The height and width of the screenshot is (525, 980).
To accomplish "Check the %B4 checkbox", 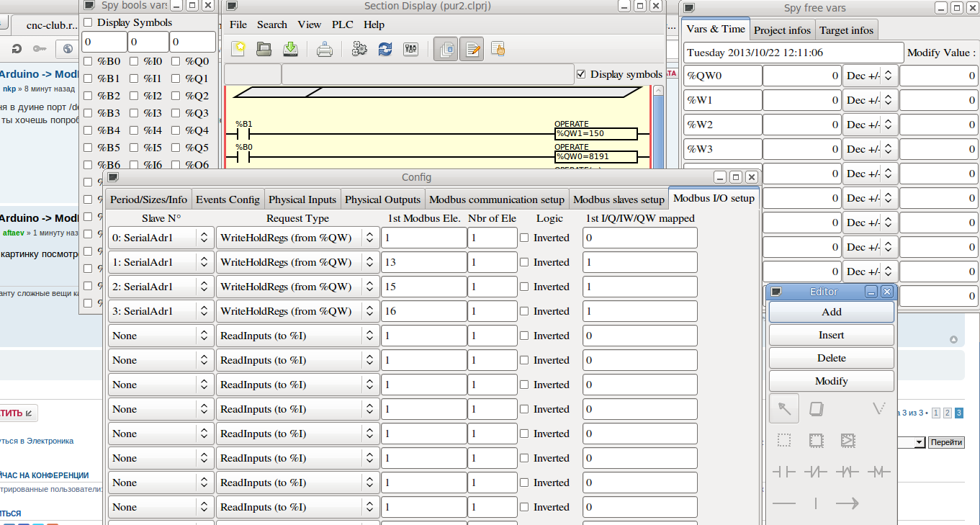I will coord(88,130).
